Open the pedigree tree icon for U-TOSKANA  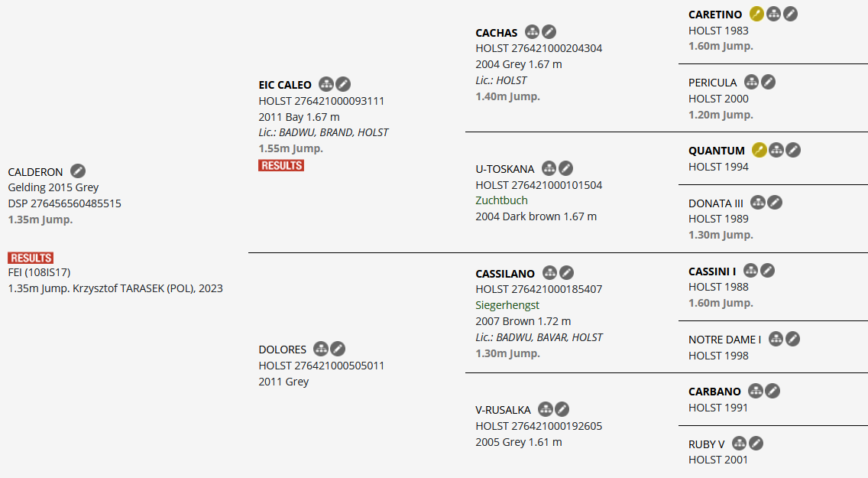pyautogui.click(x=549, y=168)
